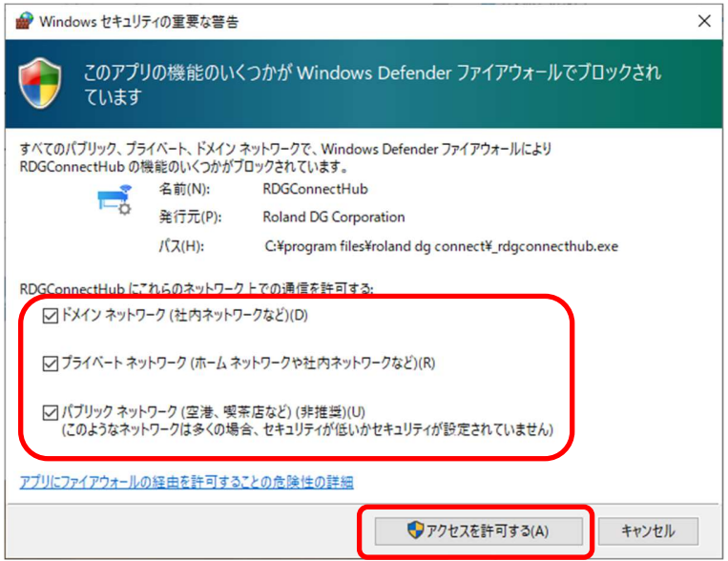The image size is (728, 561).
Task: Click the firewall icon in the title bar
Action: pyautogui.click(x=24, y=21)
